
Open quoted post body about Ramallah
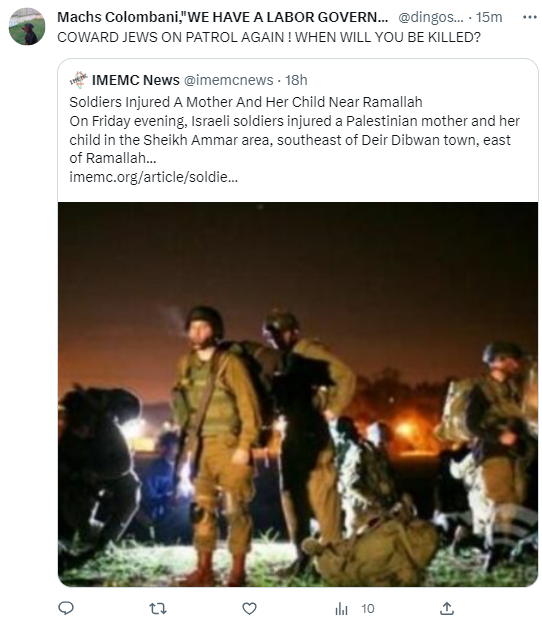point(294,140)
